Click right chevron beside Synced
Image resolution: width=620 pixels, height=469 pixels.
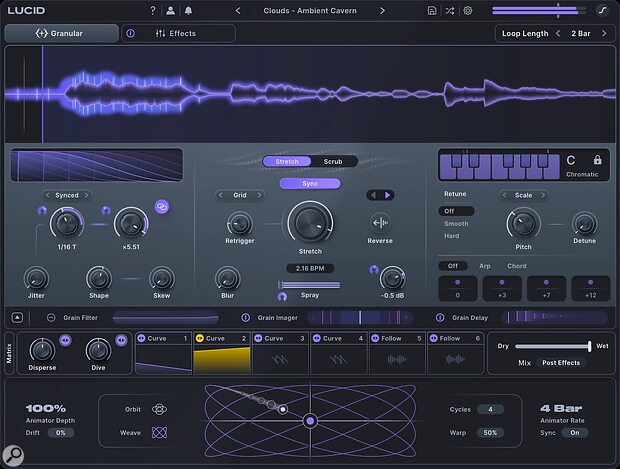pyautogui.click(x=86, y=195)
